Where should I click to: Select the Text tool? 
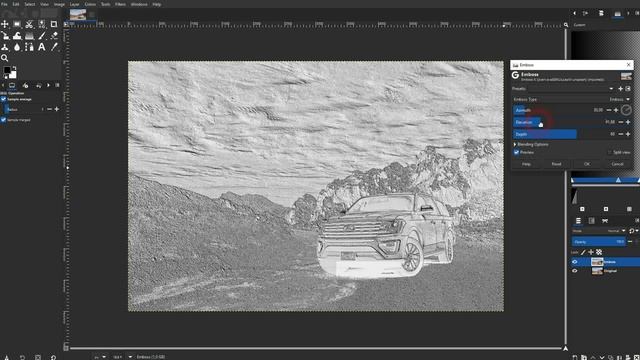42,47
